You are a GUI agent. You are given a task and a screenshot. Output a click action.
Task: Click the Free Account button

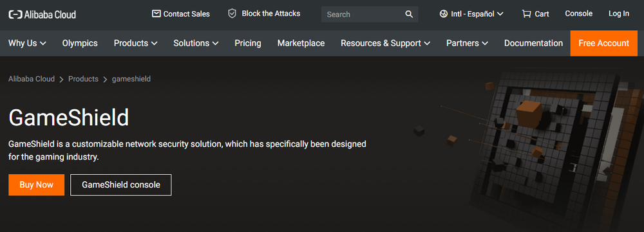[604, 43]
